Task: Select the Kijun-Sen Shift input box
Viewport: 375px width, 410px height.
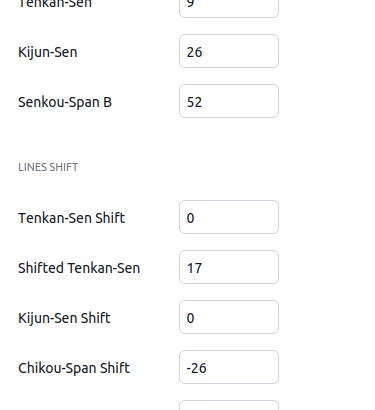Action: pyautogui.click(x=229, y=317)
